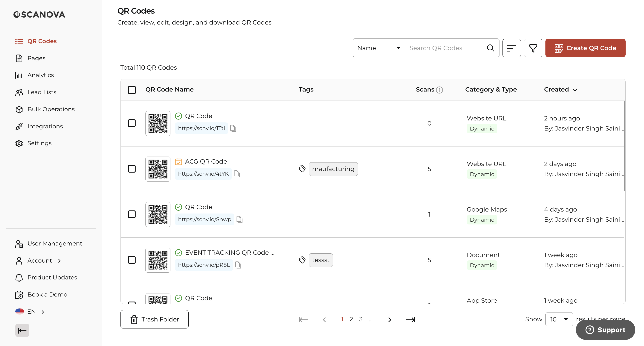
Task: Click the Document category label
Action: pyautogui.click(x=483, y=255)
